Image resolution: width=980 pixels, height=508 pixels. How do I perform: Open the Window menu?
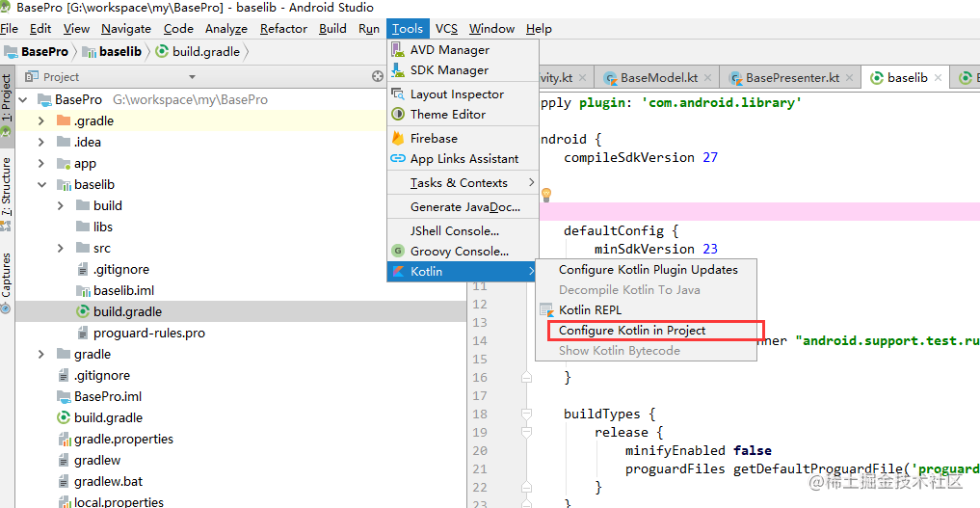tap(491, 29)
